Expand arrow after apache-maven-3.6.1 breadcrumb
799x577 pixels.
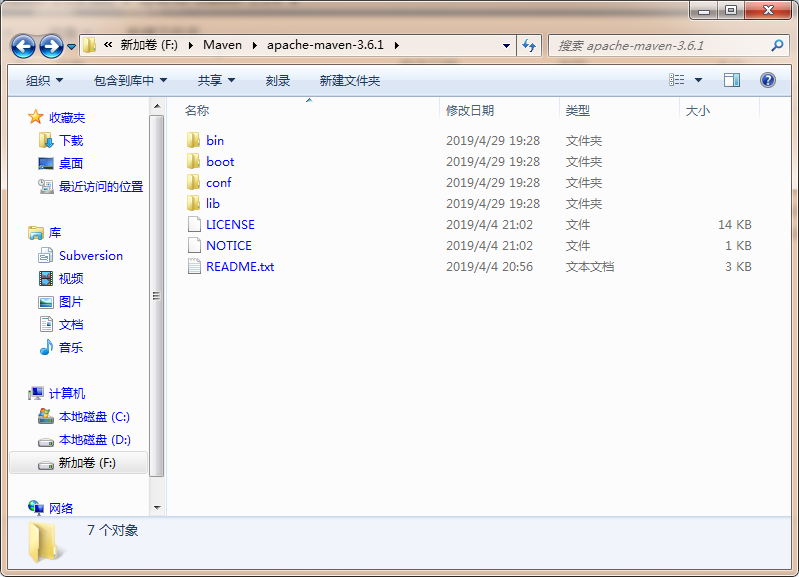pyautogui.click(x=396, y=45)
